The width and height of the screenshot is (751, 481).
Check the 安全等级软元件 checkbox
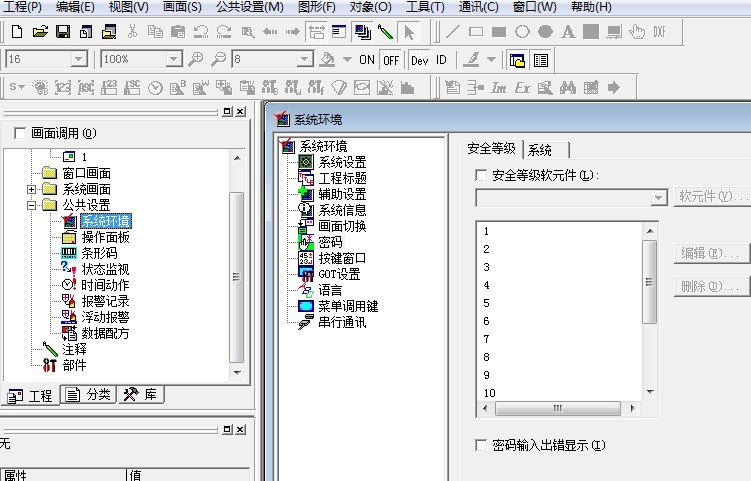click(x=482, y=176)
